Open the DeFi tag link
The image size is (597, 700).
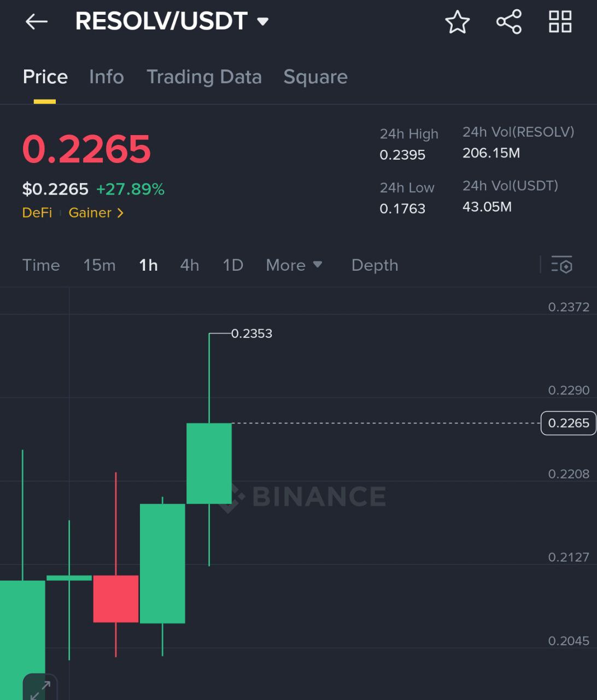[37, 213]
